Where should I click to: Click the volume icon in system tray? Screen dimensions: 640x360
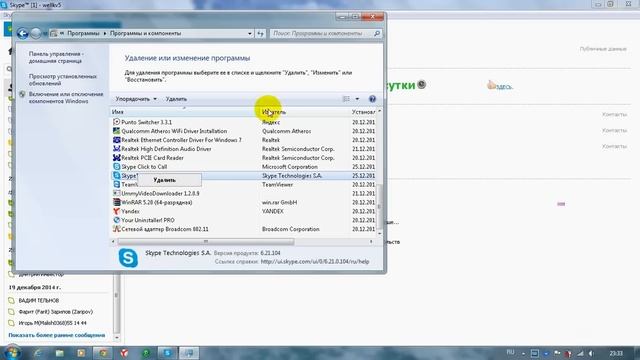591,353
